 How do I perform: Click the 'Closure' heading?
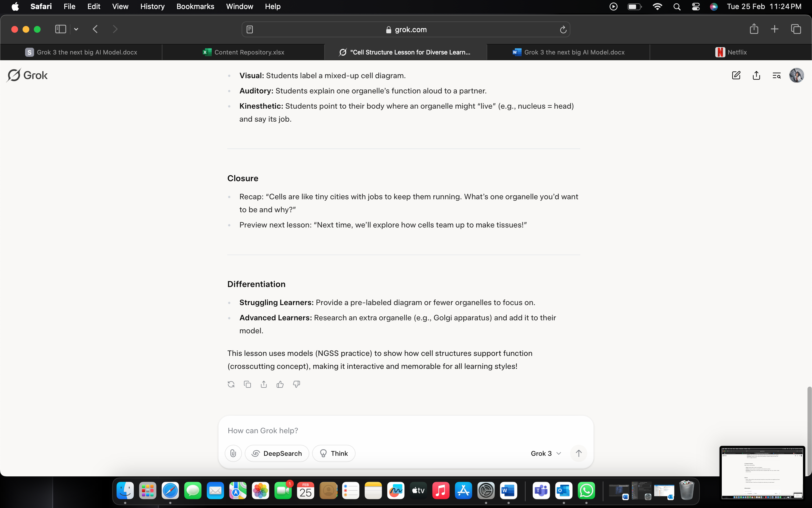[242, 178]
